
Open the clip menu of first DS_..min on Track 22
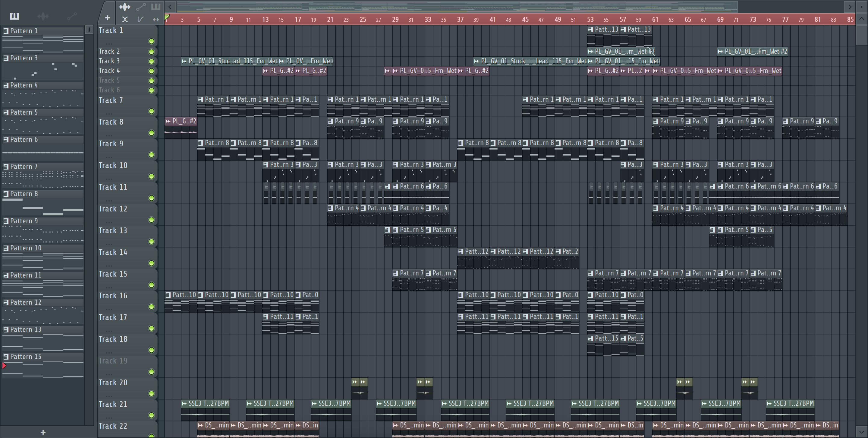[200, 425]
